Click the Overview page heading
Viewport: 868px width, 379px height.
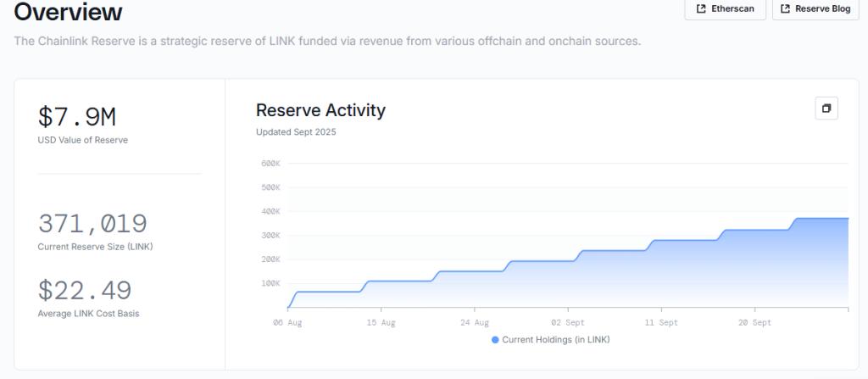(x=69, y=13)
